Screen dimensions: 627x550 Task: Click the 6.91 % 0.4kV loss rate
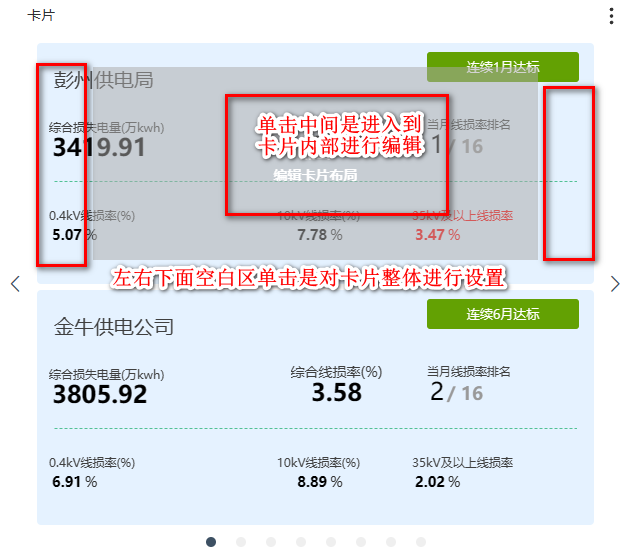pyautogui.click(x=74, y=482)
